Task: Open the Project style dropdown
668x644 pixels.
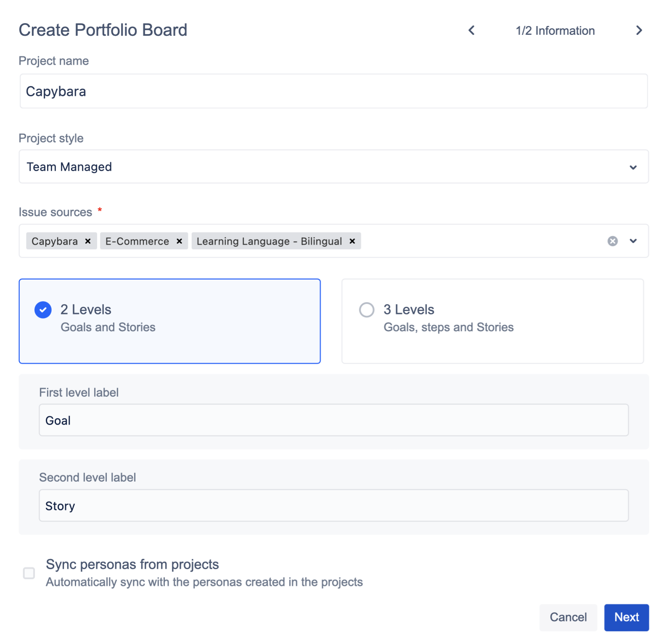Action: pos(633,167)
